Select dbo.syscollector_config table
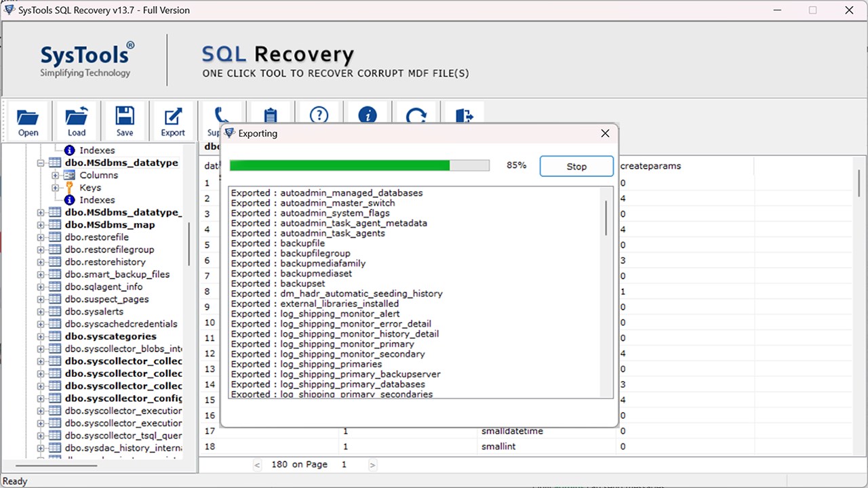Viewport: 868px width, 488px height. pyautogui.click(x=123, y=398)
